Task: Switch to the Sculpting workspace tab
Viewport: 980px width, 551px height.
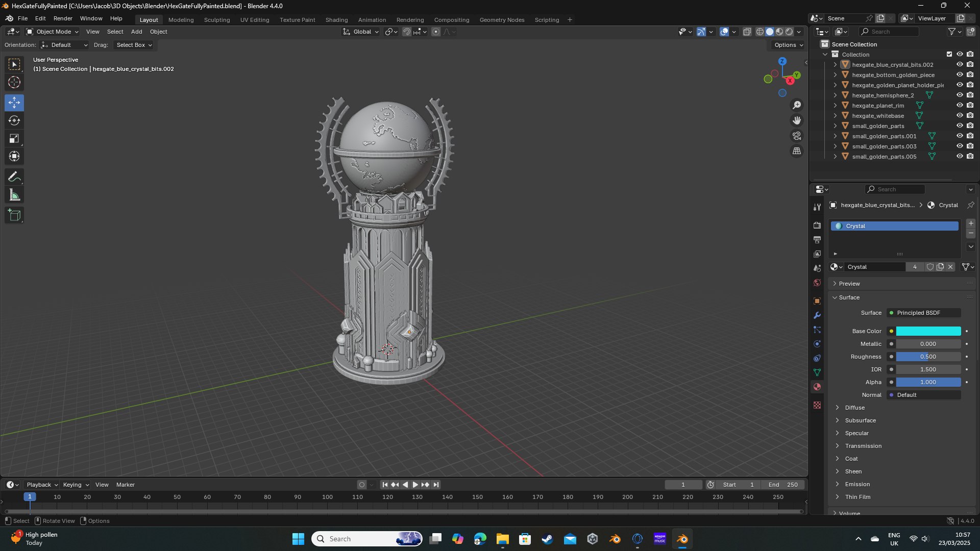Action: [217, 20]
